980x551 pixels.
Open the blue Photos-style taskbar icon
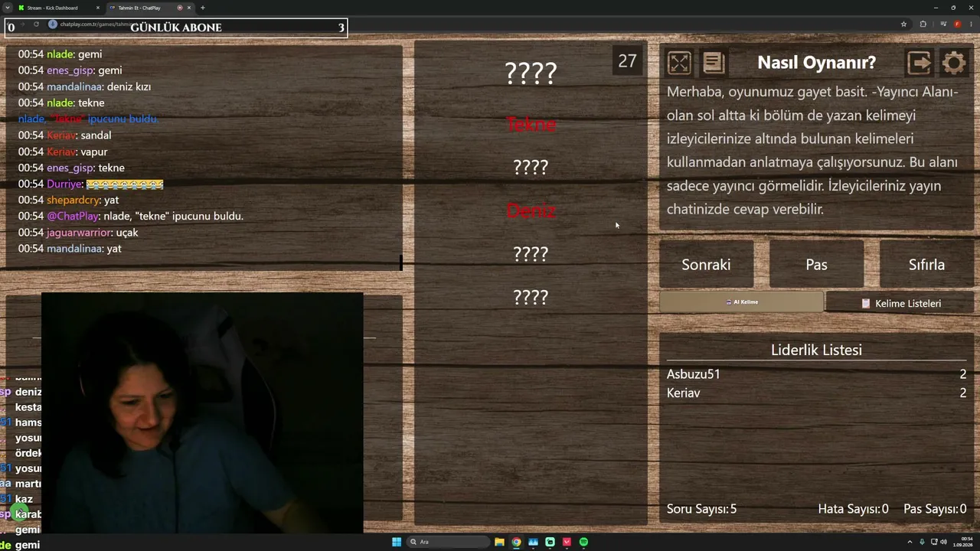[x=533, y=542]
